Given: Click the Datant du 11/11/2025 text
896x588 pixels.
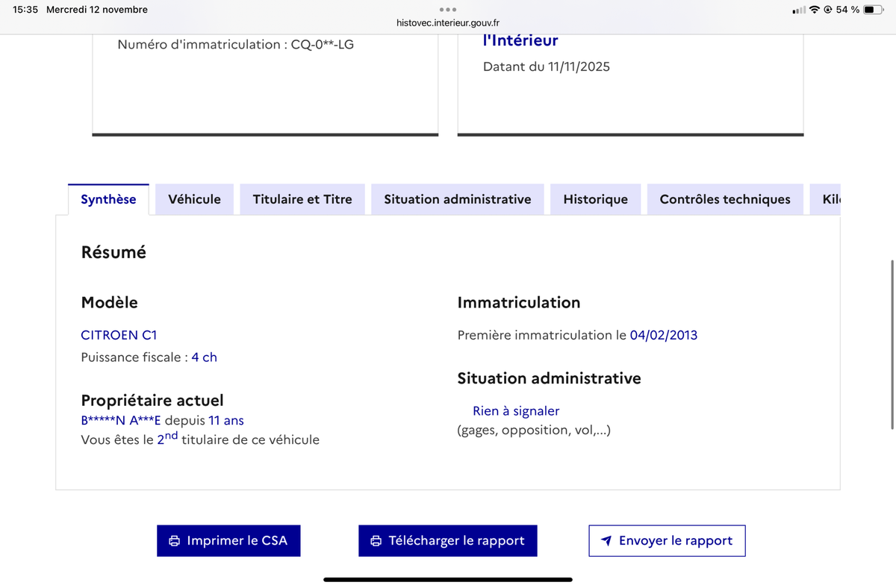Looking at the screenshot, I should tap(547, 67).
